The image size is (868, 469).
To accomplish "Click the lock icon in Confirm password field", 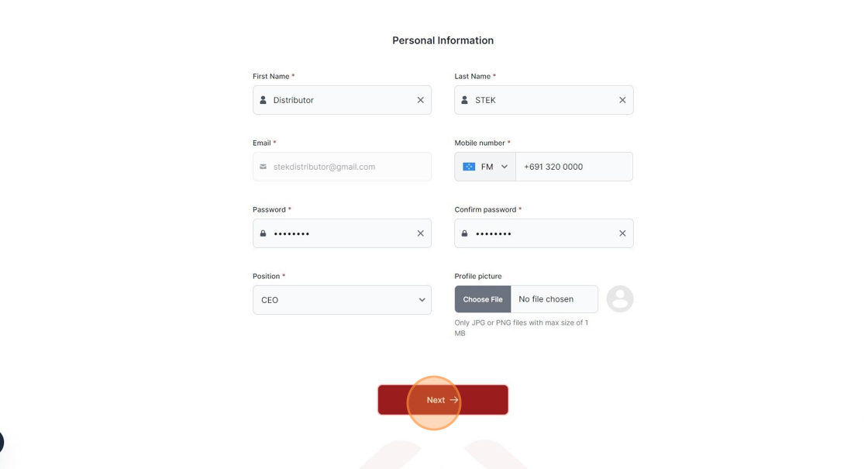I will click(x=464, y=233).
